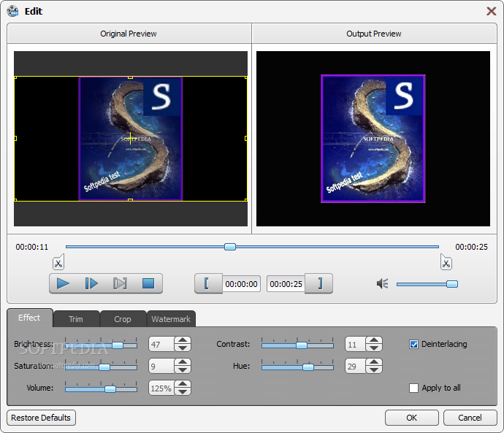The image size is (504, 433).
Task: Click the right scissors trim marker
Action: [446, 262]
